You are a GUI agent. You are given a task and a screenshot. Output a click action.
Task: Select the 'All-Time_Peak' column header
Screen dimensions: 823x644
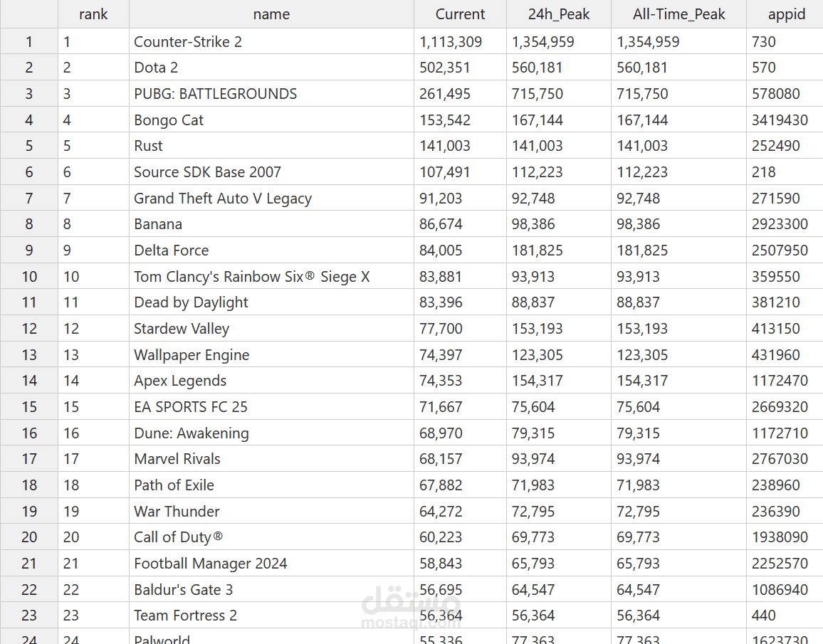678,14
